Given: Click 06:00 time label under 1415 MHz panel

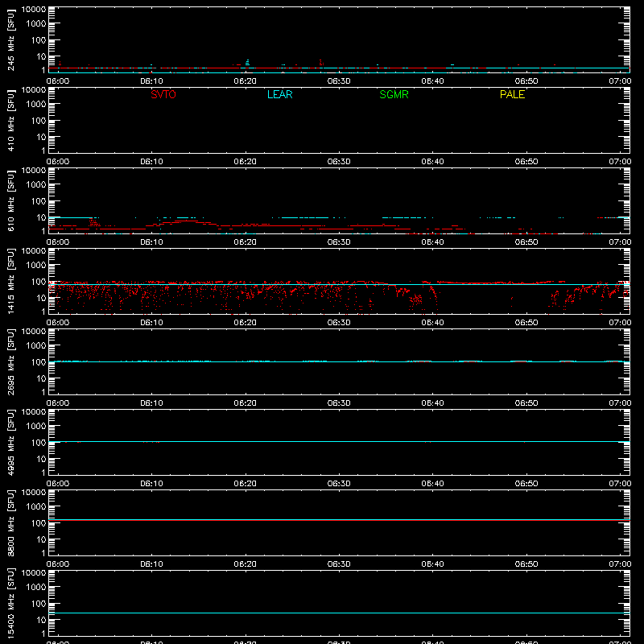Looking at the screenshot, I should (x=58, y=323).
